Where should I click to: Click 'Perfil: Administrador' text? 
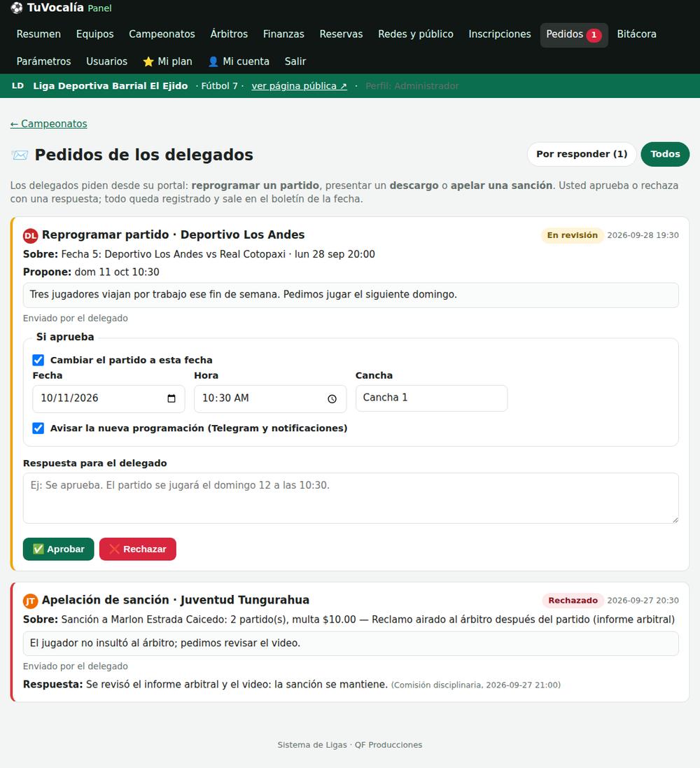(x=412, y=86)
